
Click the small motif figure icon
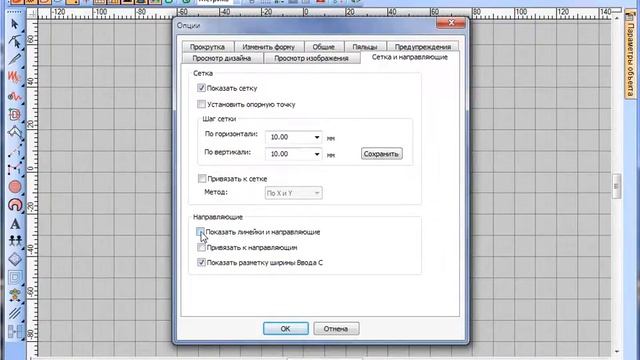[x=15, y=296]
